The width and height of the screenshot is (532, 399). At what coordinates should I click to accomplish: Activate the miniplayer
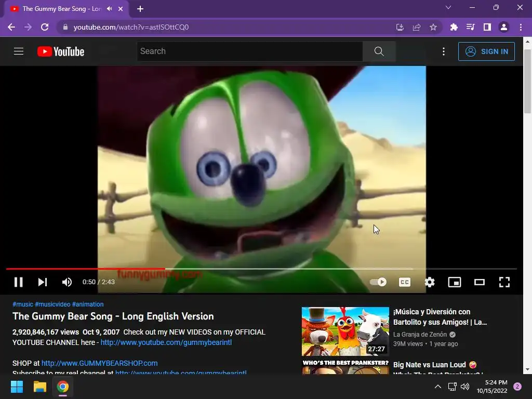pyautogui.click(x=454, y=282)
